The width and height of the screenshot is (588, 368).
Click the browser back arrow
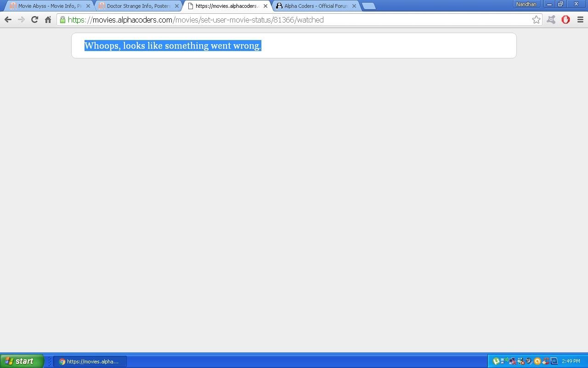tap(8, 20)
